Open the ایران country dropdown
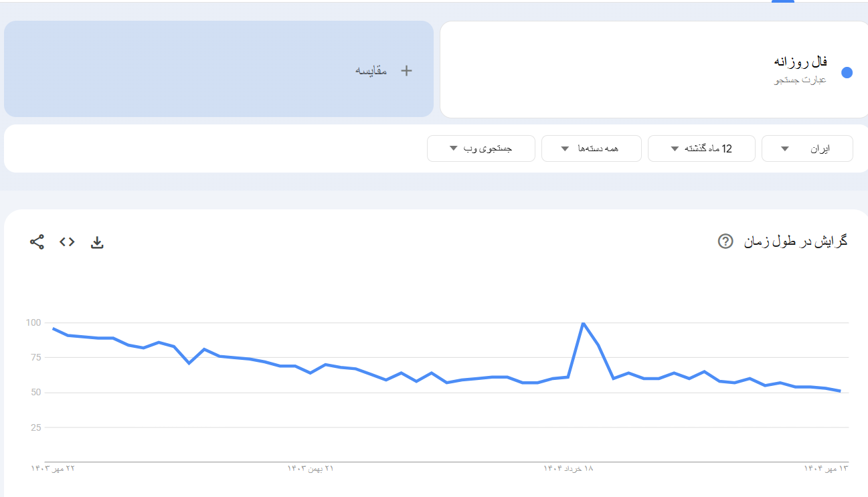This screenshot has height=497, width=868. pos(807,148)
